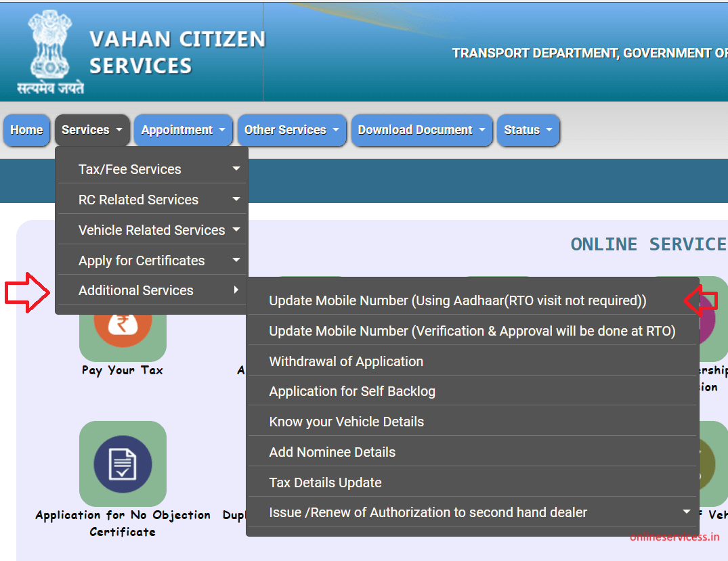The width and height of the screenshot is (728, 561).
Task: Expand the Status dropdown menu
Action: 528,130
